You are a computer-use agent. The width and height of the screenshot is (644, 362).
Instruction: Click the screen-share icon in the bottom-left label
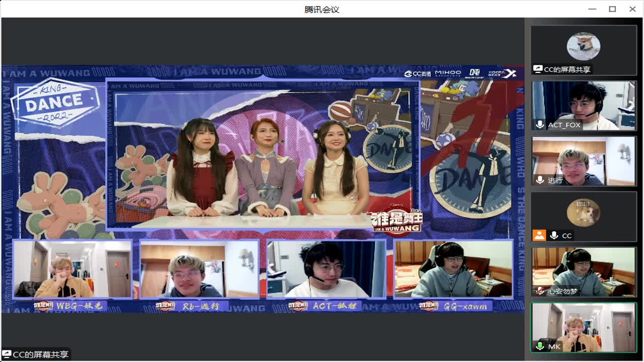[x=7, y=354]
